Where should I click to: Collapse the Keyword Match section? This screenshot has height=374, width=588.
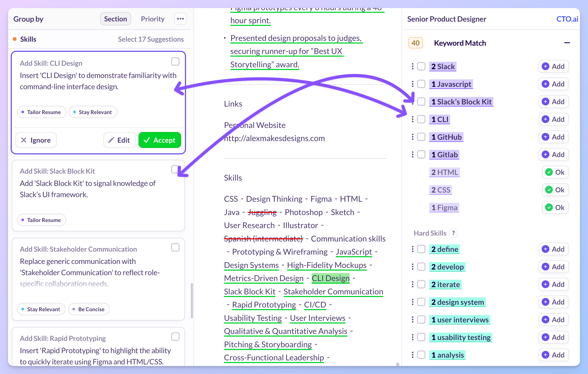[x=567, y=43]
